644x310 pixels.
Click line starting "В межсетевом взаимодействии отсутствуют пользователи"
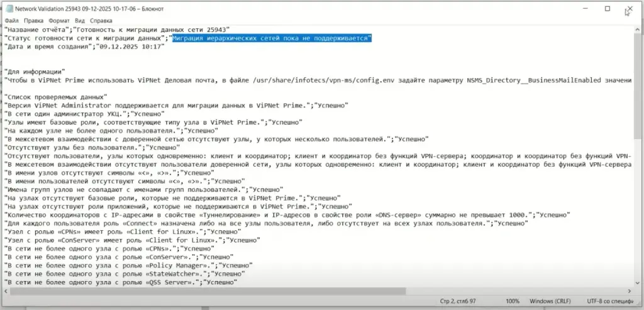[x=318, y=164]
